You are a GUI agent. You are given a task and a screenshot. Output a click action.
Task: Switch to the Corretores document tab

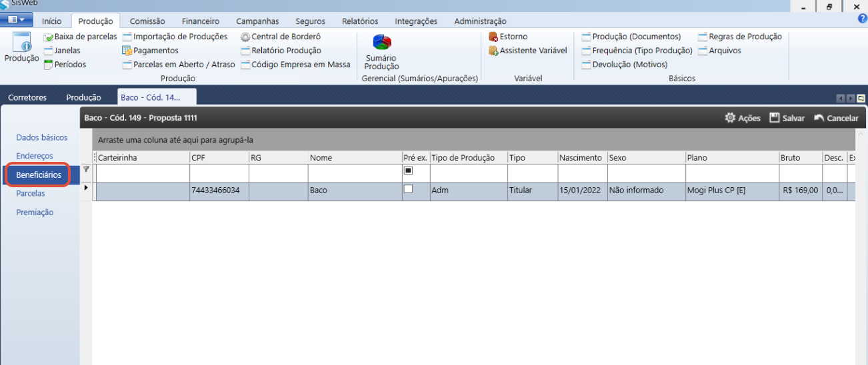(27, 97)
